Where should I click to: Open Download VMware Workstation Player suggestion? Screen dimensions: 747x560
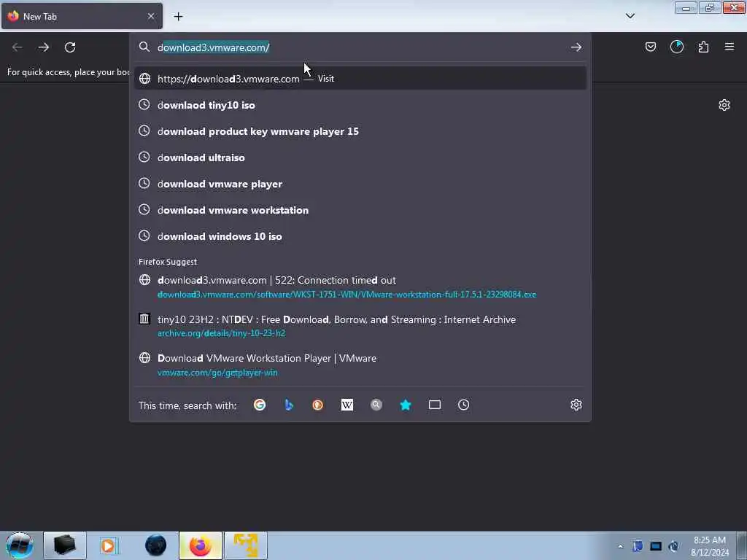coord(360,365)
